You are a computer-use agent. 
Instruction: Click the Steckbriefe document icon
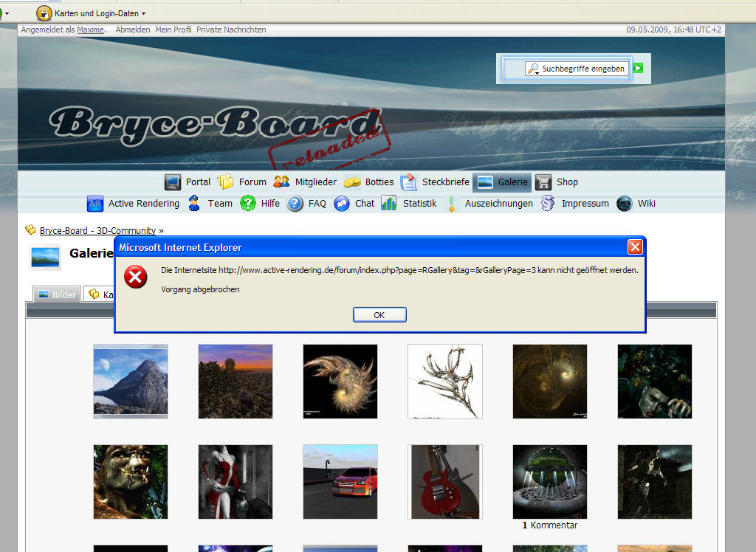point(409,182)
